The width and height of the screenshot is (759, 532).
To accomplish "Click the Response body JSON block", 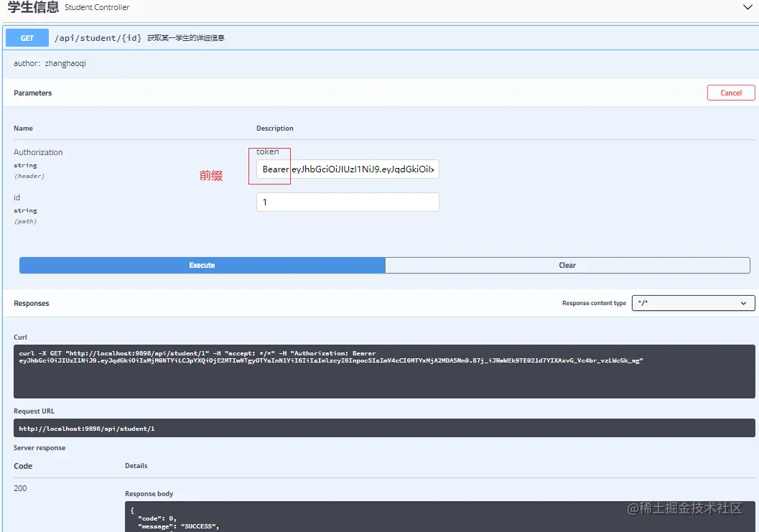I will point(440,517).
